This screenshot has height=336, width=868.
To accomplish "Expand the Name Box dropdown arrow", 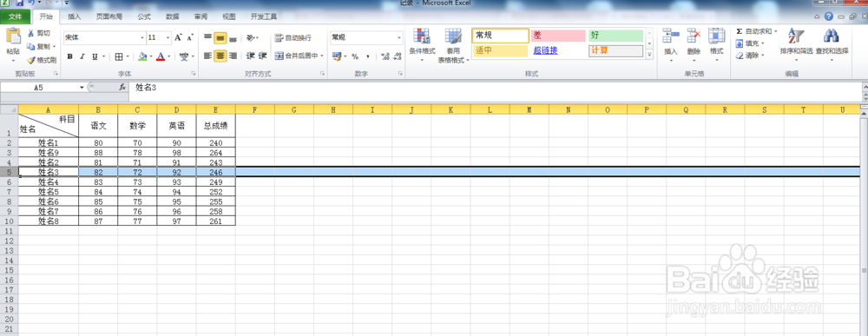I will click(82, 88).
